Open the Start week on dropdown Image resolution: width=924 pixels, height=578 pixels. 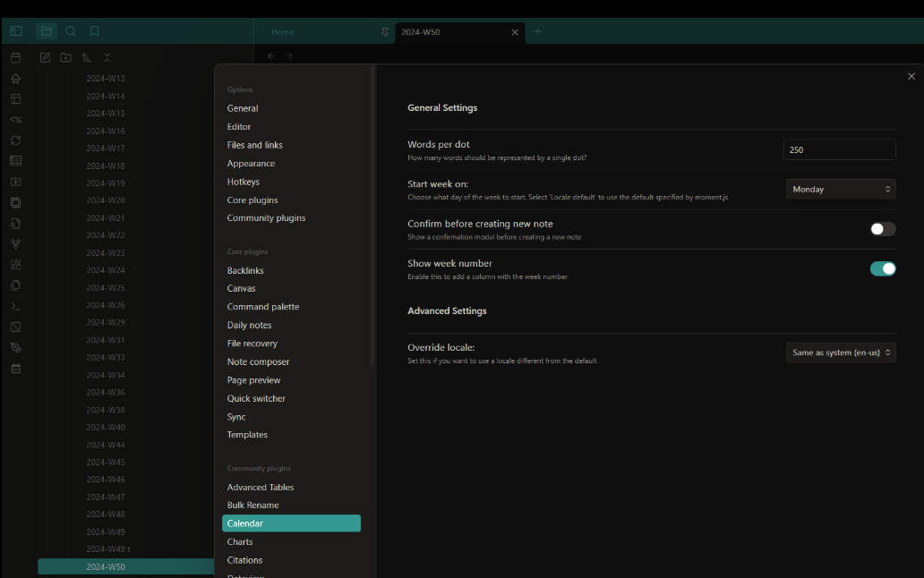841,190
